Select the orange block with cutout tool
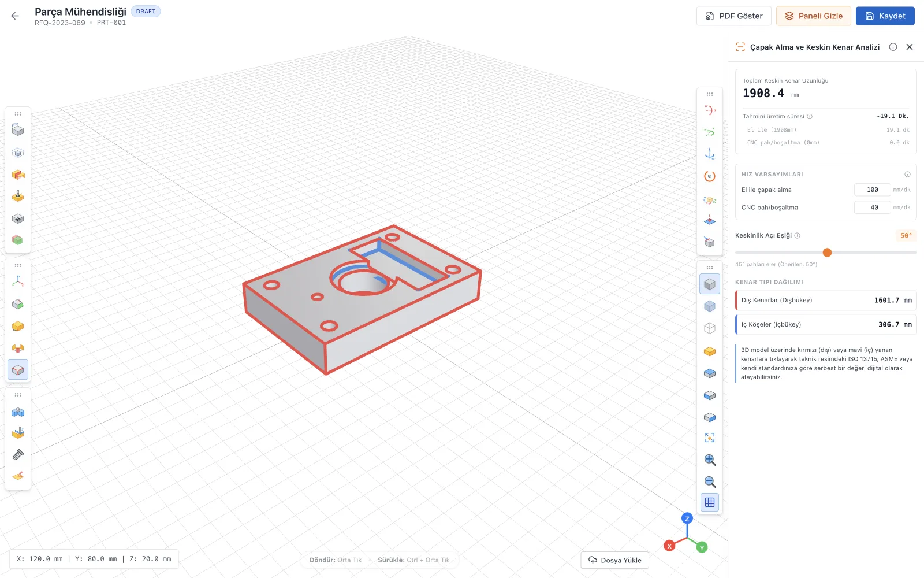The height and width of the screenshot is (578, 924). click(18, 175)
